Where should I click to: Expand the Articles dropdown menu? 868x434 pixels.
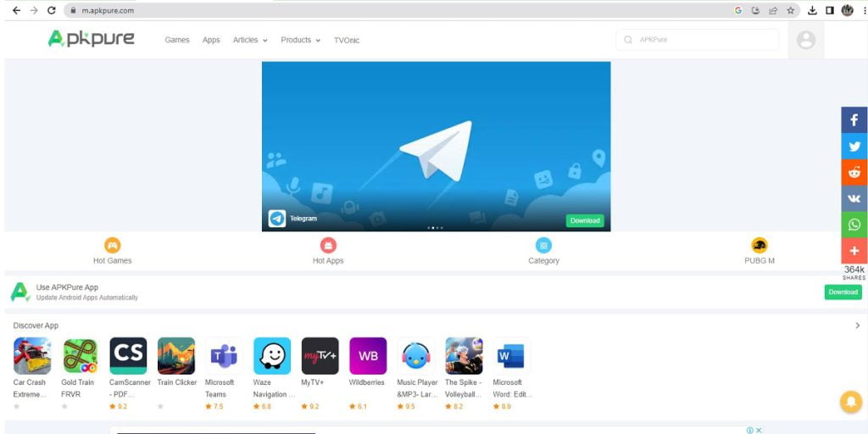click(x=250, y=40)
